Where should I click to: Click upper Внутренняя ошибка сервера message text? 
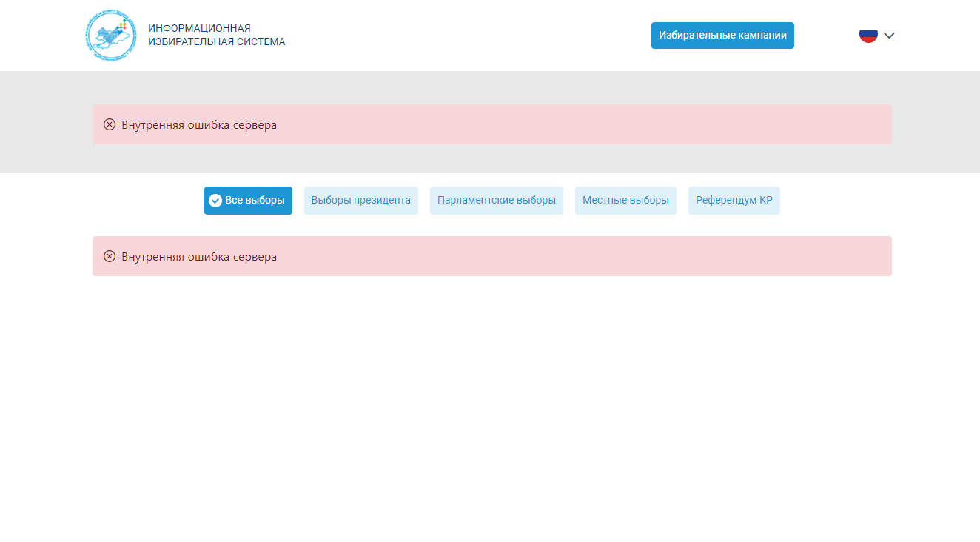(199, 125)
